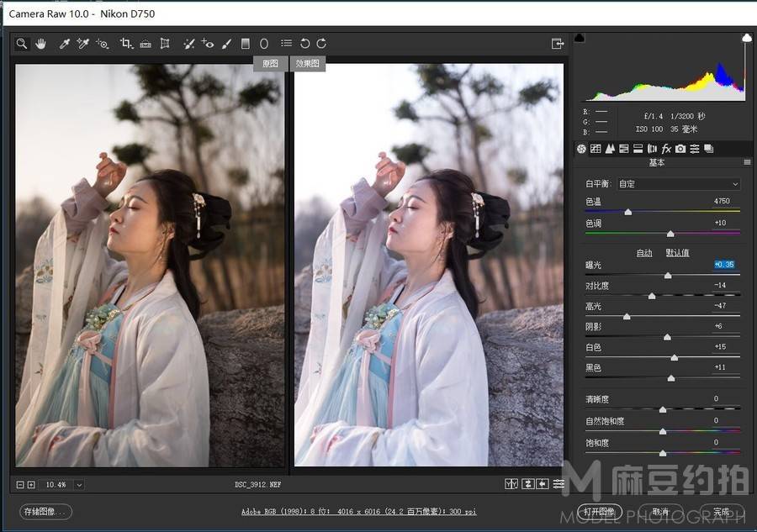757x532 pixels.
Task: Click the after image preview
Action: click(429, 266)
